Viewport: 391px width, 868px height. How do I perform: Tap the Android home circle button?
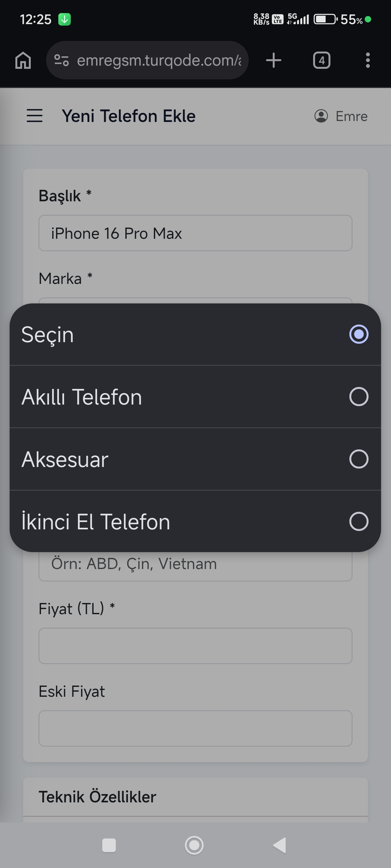tap(194, 845)
